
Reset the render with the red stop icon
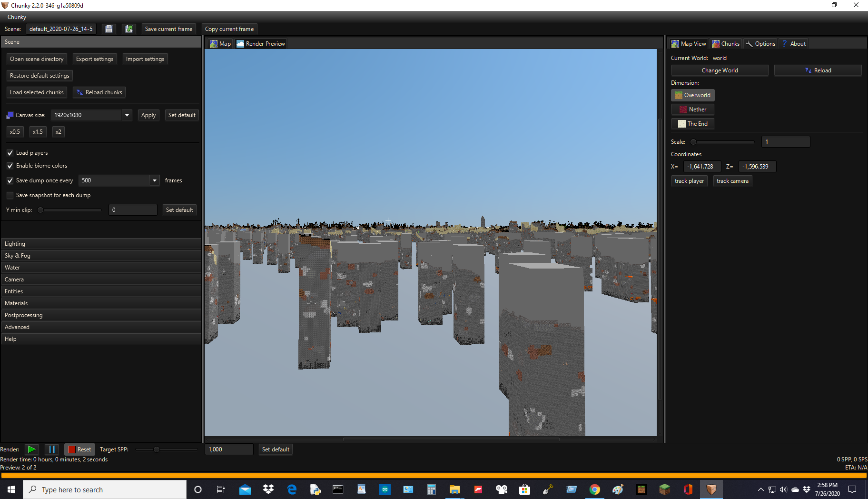click(72, 449)
